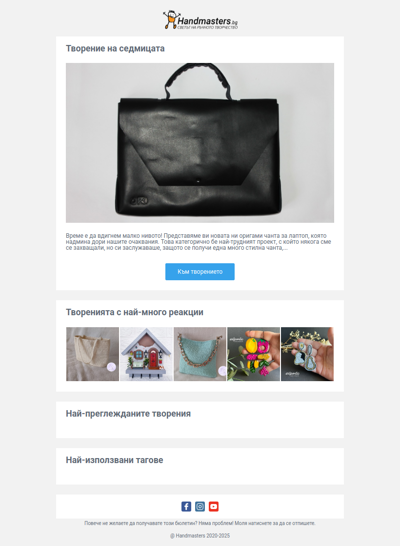Click the 'Най-използвани тагове' heading
This screenshot has height=546, width=400.
(115, 460)
